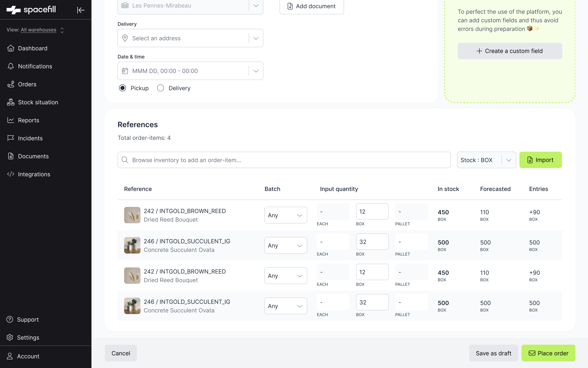Image resolution: width=588 pixels, height=368 pixels.
Task: Open the Dashboard home icon
Action: coord(11,48)
